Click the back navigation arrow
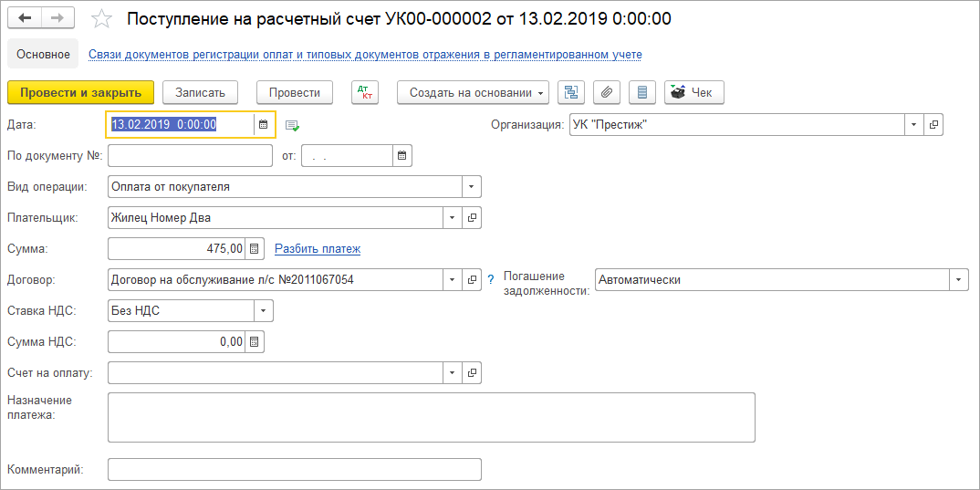 (x=26, y=18)
